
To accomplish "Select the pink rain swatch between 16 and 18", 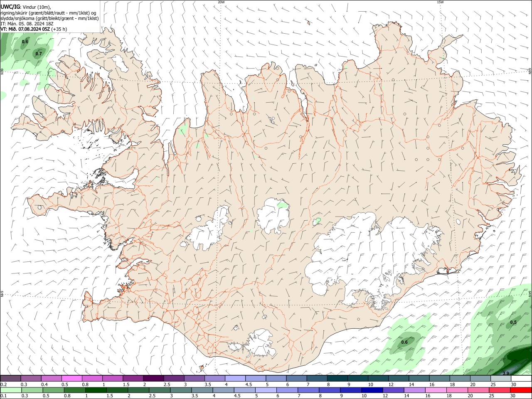I will (x=435, y=390).
